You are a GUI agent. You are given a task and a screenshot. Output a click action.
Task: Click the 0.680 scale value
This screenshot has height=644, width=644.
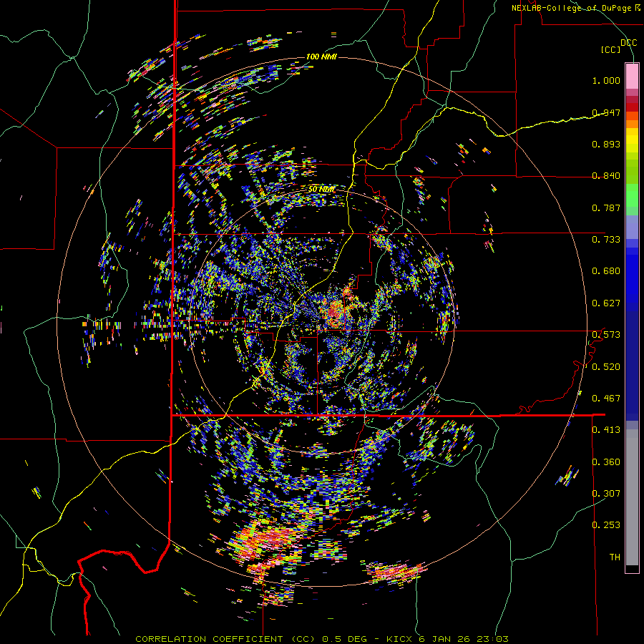[x=606, y=271]
